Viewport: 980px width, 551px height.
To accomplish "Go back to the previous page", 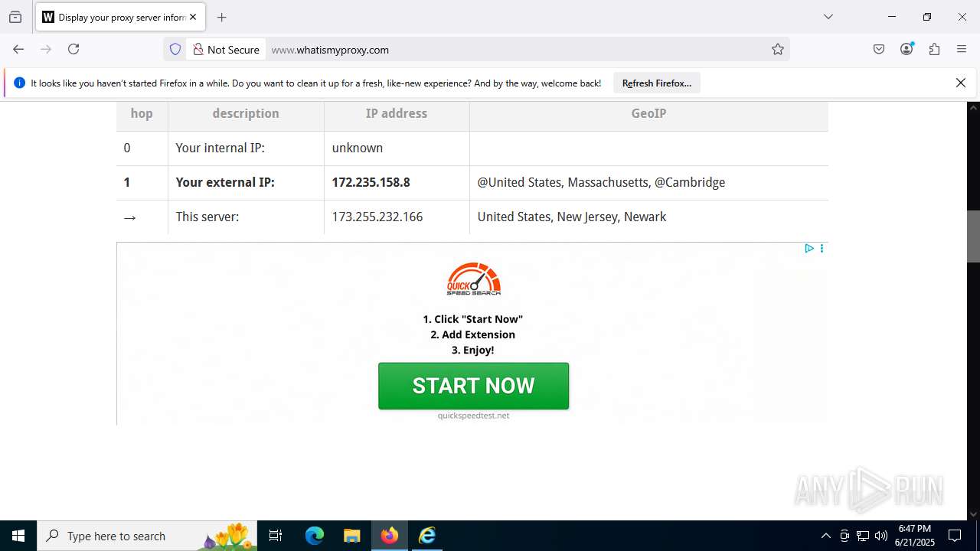I will [x=18, y=49].
